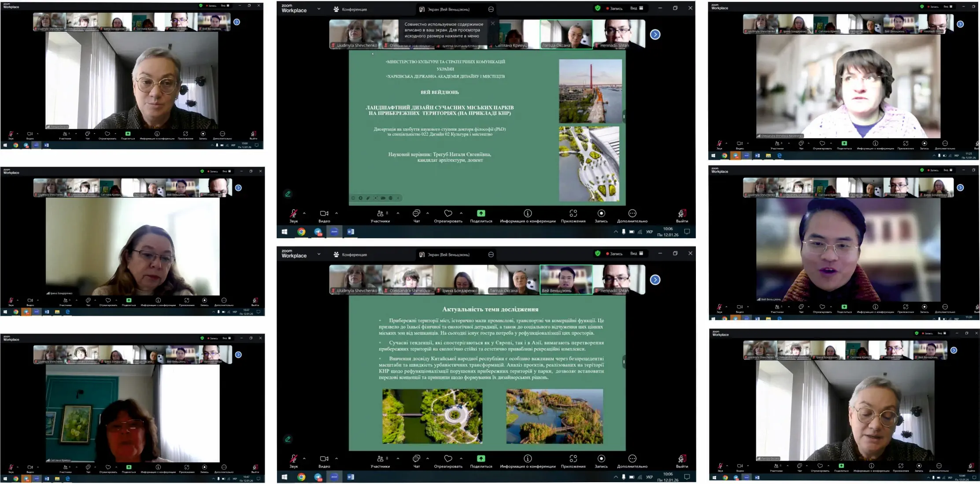Select Hennadii Shtan thumbnail in Актуальність-slide window

618,280
